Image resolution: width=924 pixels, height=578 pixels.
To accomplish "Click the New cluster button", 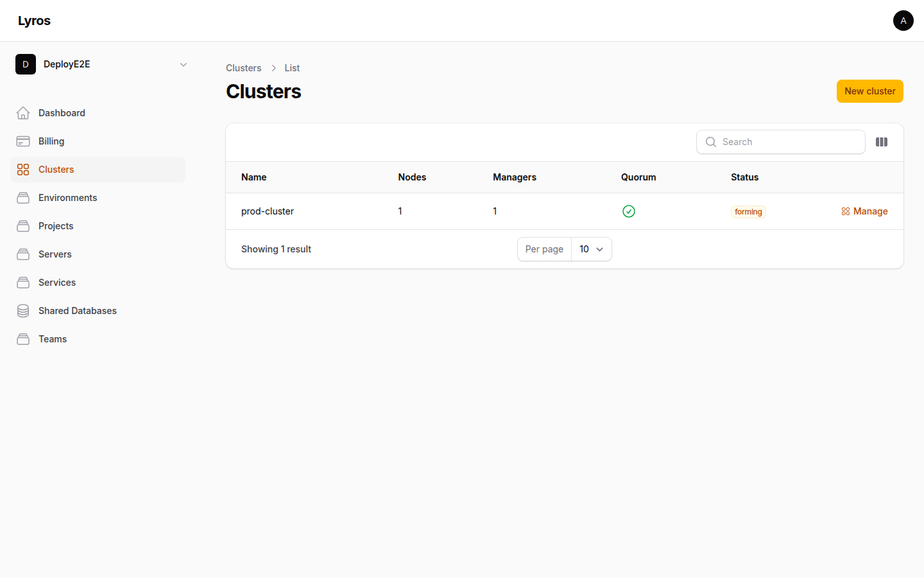I will coord(870,91).
